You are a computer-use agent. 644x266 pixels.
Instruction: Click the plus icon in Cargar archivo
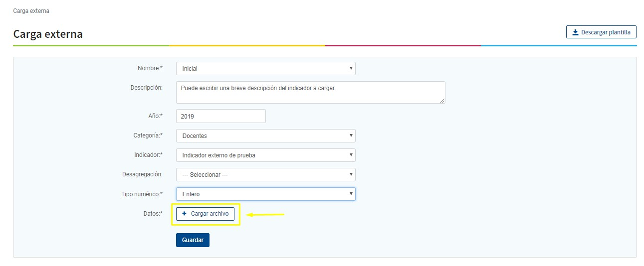point(184,214)
